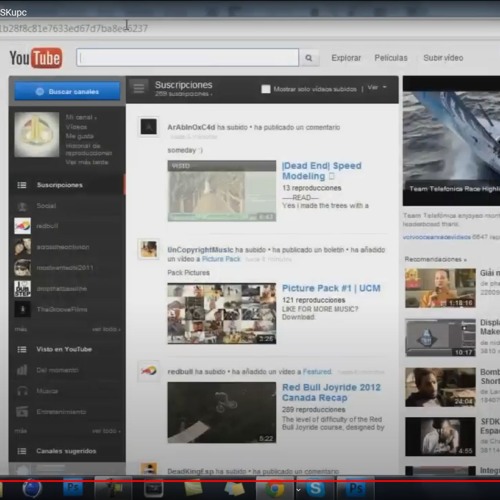Open the ArAbInOxC4d channel name link
500x500 pixels.
point(191,127)
